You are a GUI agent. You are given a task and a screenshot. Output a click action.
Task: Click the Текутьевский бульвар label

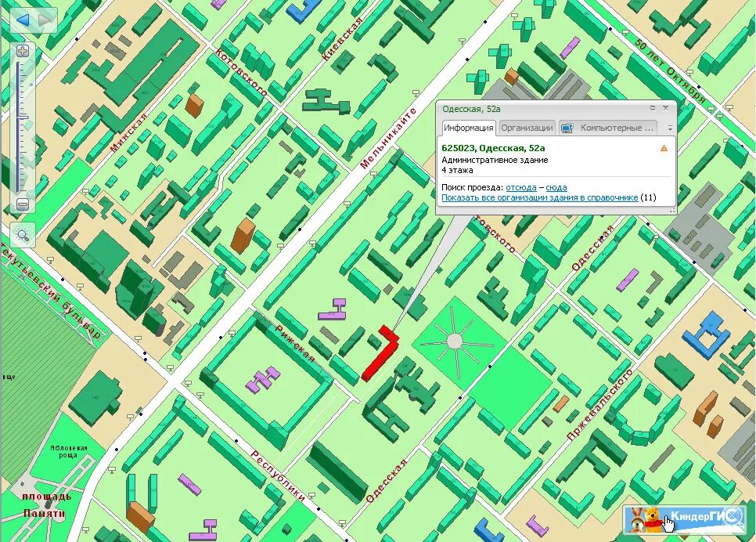[50, 291]
